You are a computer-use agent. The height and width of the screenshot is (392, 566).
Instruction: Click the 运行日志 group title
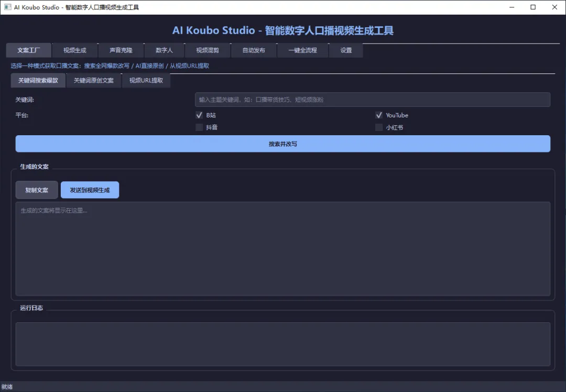tap(31, 308)
